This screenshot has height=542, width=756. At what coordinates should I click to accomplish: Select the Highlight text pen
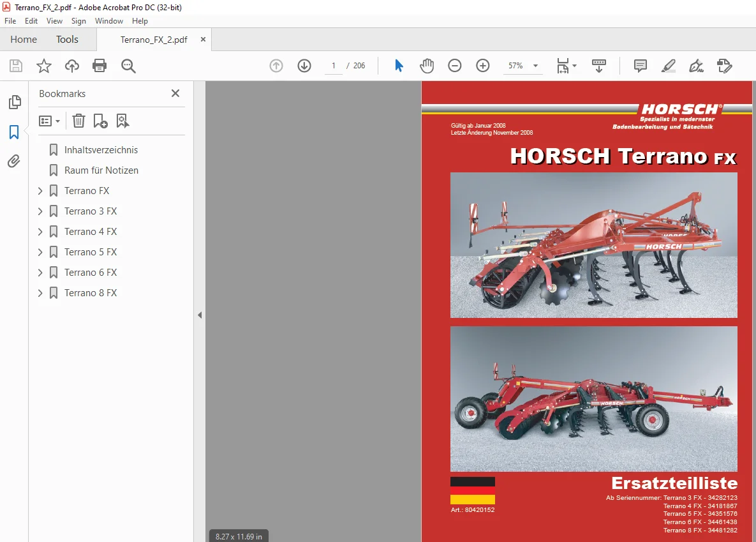tap(668, 66)
